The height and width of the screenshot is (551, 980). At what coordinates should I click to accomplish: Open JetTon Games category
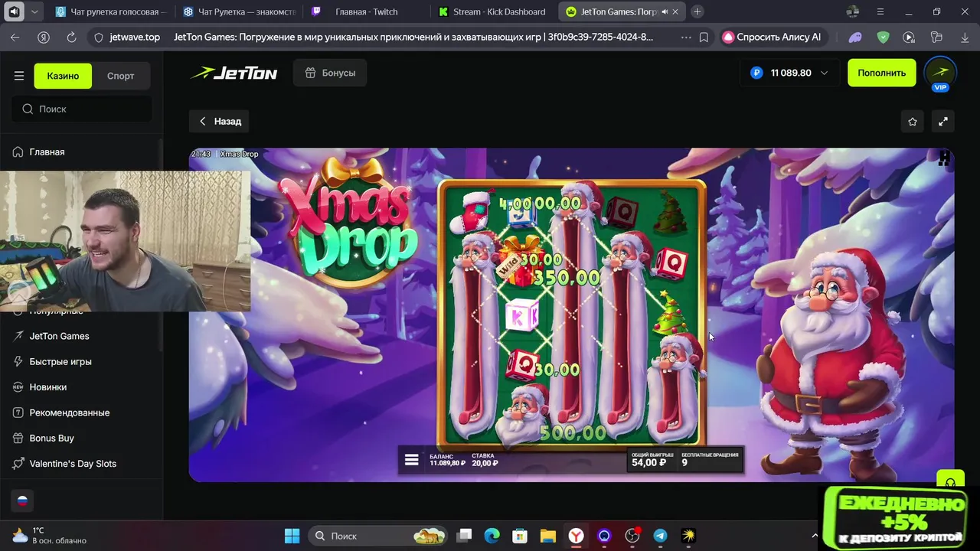59,336
